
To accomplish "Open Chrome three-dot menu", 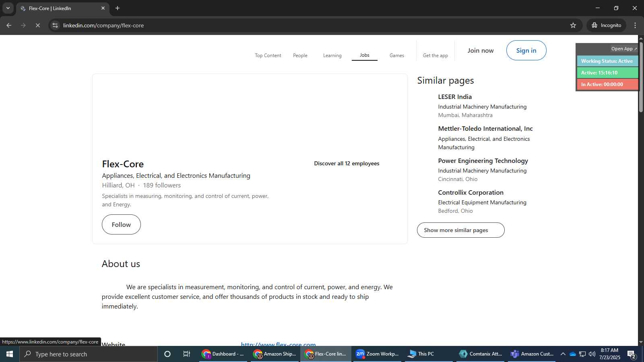I will pyautogui.click(x=635, y=25).
